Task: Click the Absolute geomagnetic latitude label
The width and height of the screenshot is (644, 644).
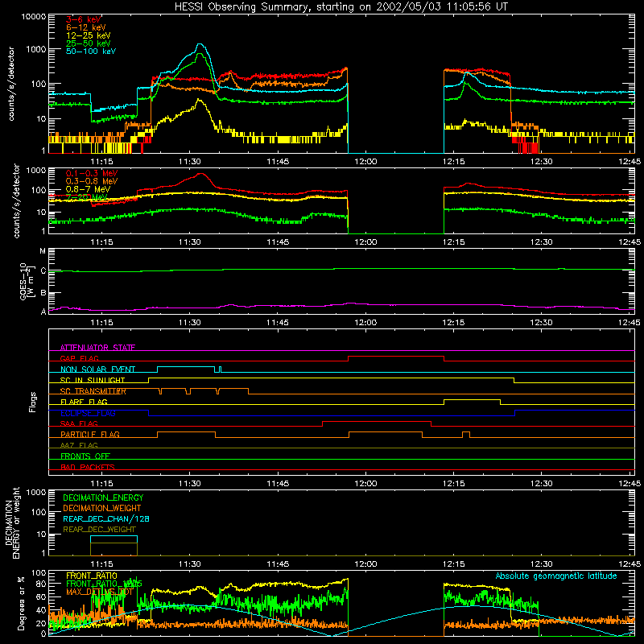Action: point(556,576)
